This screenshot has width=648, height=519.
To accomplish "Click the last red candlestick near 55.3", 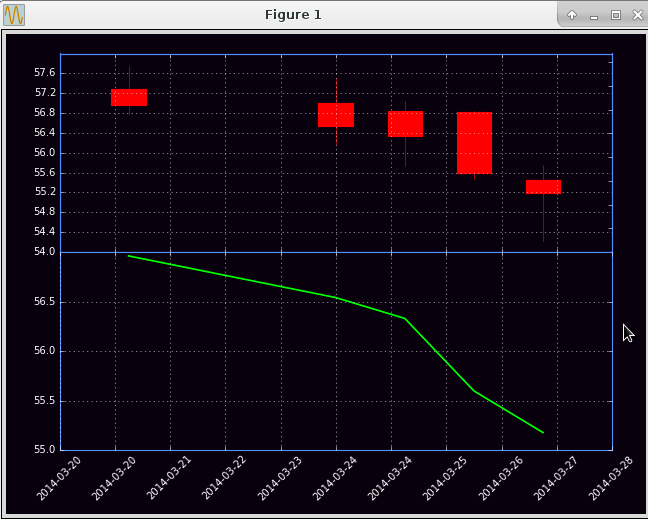I will tap(543, 187).
